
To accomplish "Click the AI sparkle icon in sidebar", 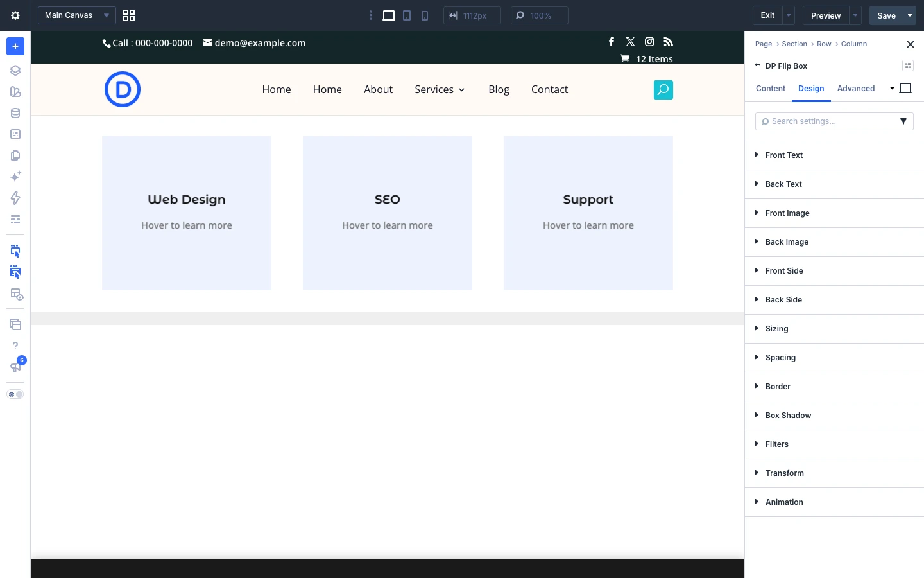I will coord(15,177).
